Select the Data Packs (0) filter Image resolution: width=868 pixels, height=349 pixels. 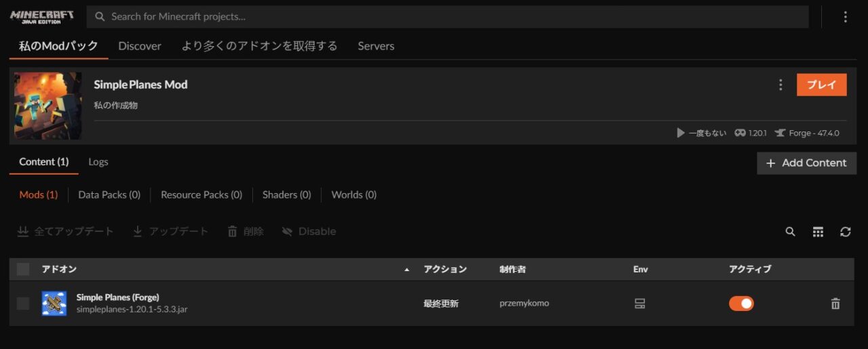tap(109, 194)
